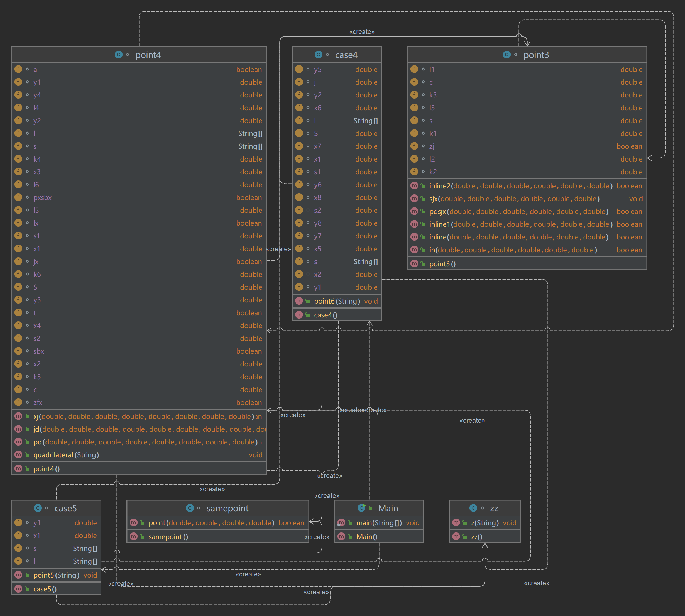Select field j in case4
The width and height of the screenshot is (685, 616).
click(x=337, y=82)
